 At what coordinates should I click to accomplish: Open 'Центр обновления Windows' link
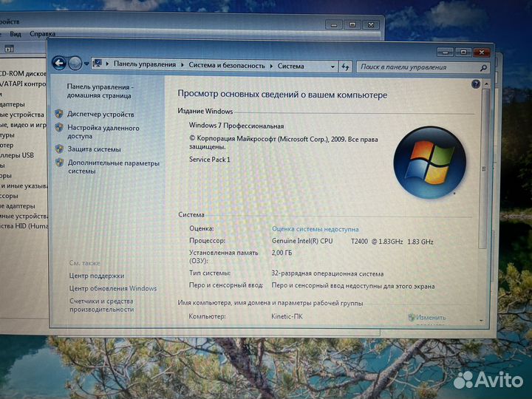pos(113,288)
